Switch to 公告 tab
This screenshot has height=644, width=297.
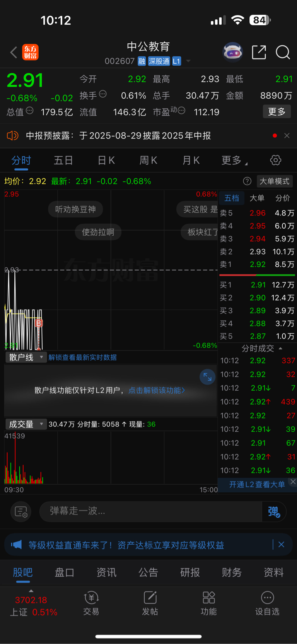(148, 572)
